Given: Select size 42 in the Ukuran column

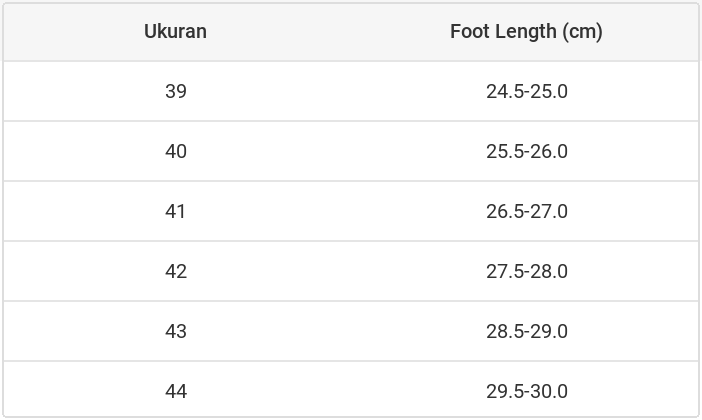Looking at the screenshot, I should pos(176,271).
